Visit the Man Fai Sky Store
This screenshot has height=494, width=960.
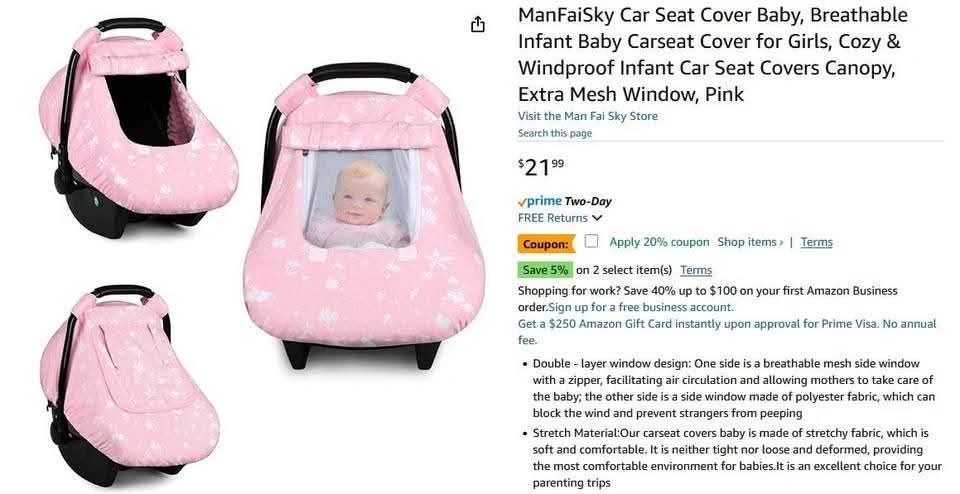click(x=588, y=116)
